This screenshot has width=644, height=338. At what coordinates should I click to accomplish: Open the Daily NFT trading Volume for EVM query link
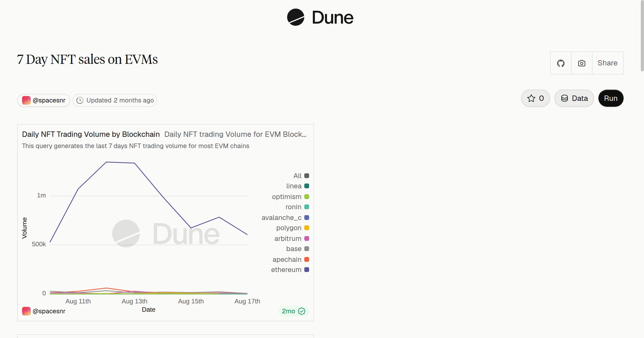point(235,134)
